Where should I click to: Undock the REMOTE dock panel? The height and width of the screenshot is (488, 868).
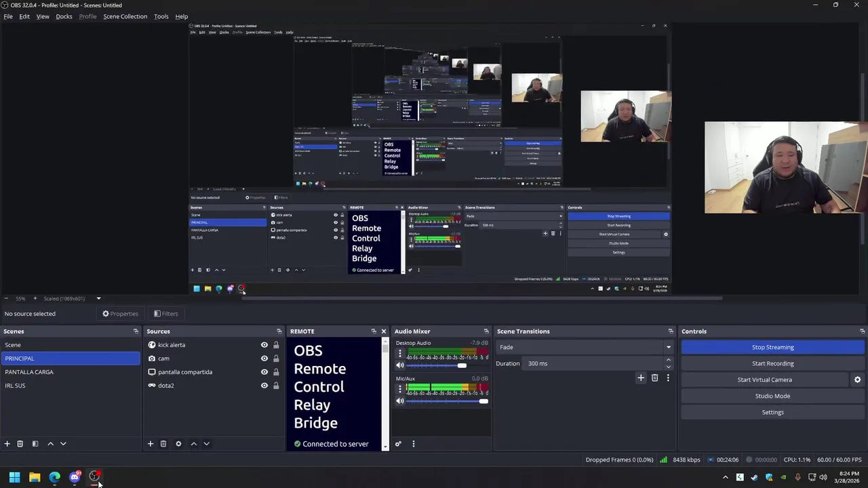(x=374, y=331)
